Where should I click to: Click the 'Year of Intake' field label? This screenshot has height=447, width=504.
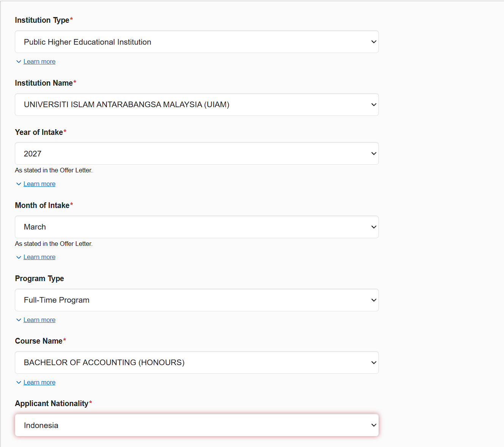(39, 132)
